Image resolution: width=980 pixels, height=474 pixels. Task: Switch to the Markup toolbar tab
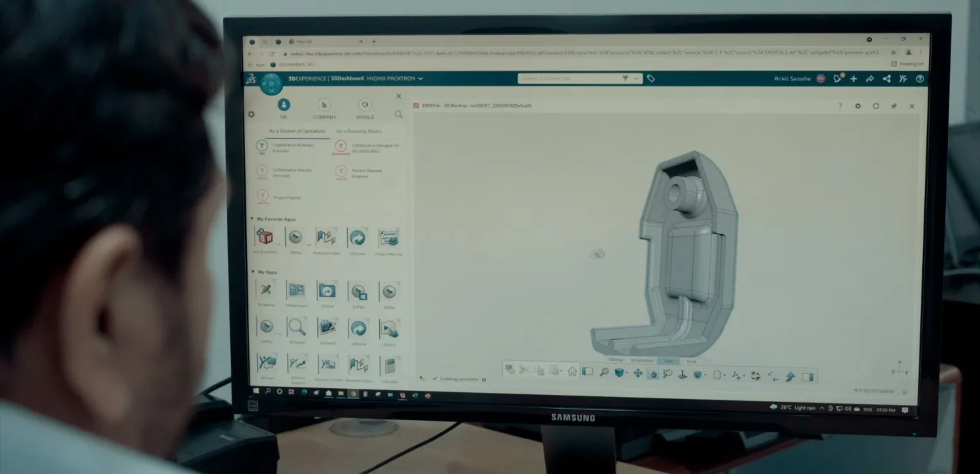click(616, 360)
